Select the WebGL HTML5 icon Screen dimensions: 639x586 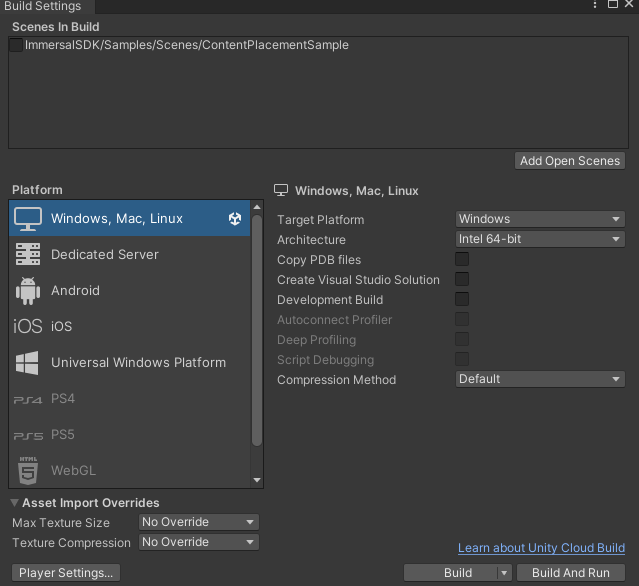[28, 471]
